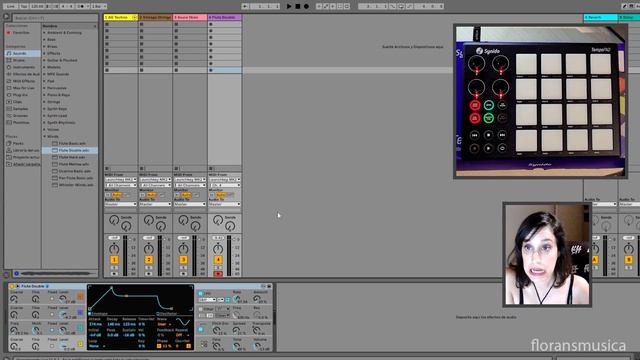Select Sounds category in the browser
The width and height of the screenshot is (640, 360).
pos(22,53)
